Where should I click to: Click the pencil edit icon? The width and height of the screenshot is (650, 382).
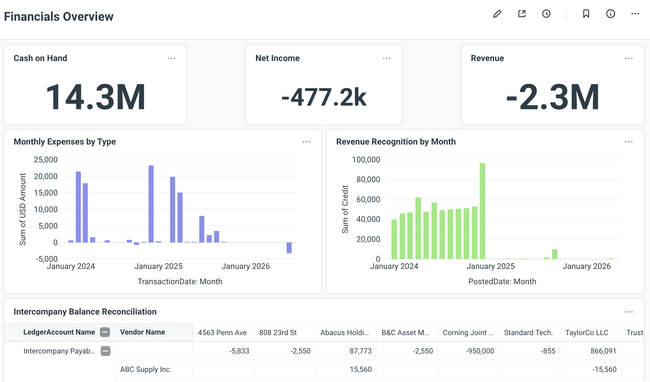pos(497,14)
